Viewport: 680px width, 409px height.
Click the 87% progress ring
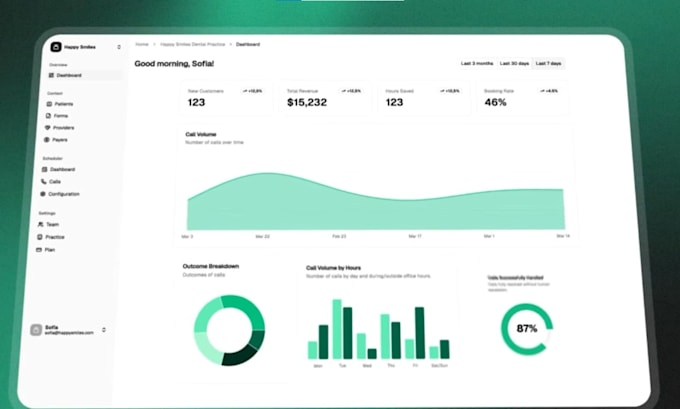pos(526,329)
